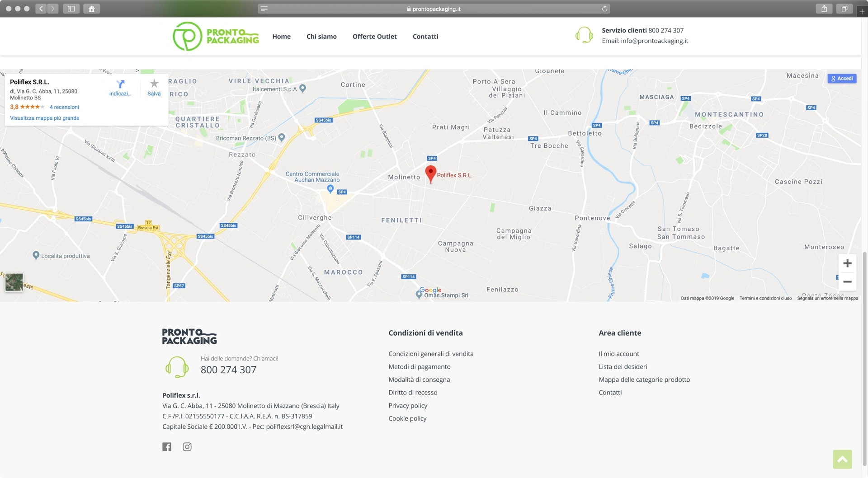Open Diritto di recesso link
Screen dimensions: 868x478
point(413,393)
